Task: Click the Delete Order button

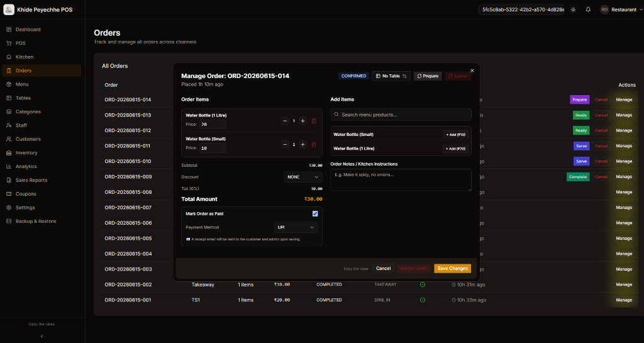Action: click(414, 268)
